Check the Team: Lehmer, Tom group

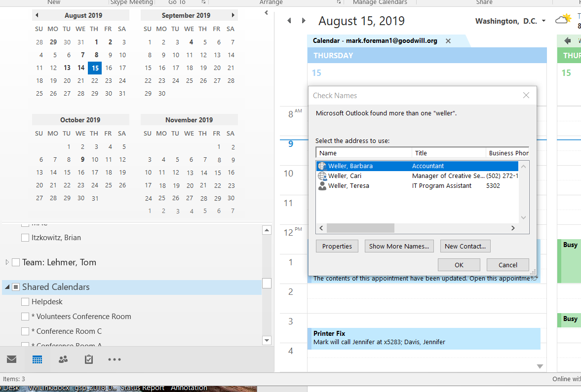pos(16,262)
